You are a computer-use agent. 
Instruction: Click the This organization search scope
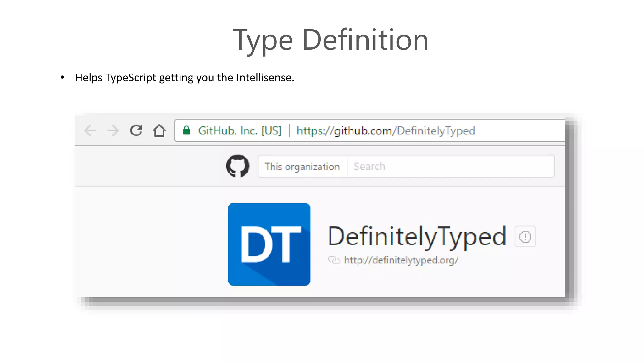(x=302, y=166)
